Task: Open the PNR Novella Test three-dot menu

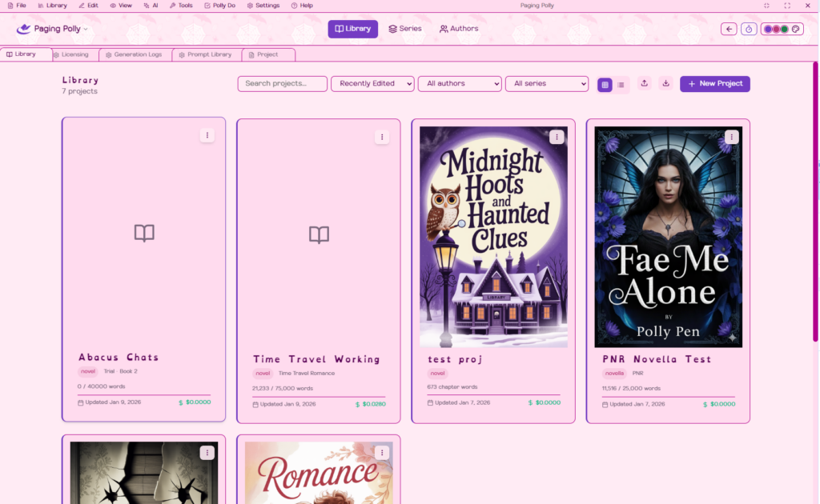Action: [x=731, y=137]
